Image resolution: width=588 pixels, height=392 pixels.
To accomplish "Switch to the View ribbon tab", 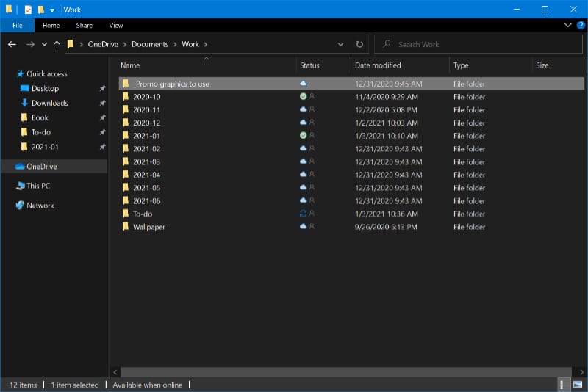I will 115,25.
